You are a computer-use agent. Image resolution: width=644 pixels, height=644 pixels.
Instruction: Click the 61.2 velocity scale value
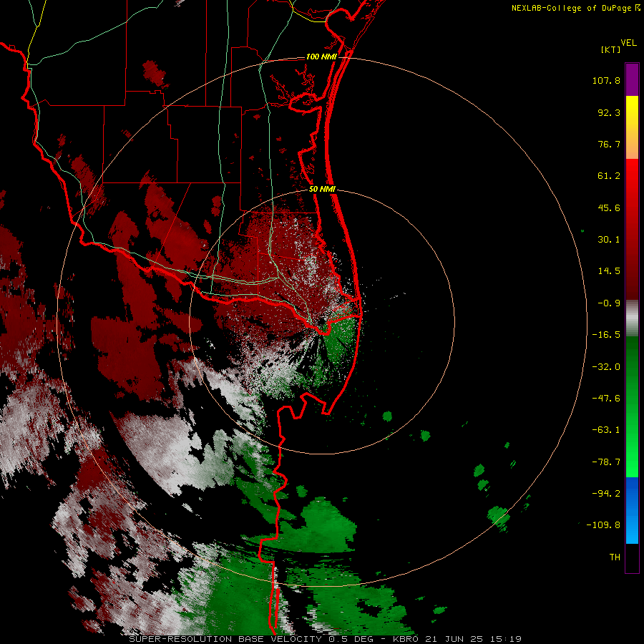click(x=609, y=176)
